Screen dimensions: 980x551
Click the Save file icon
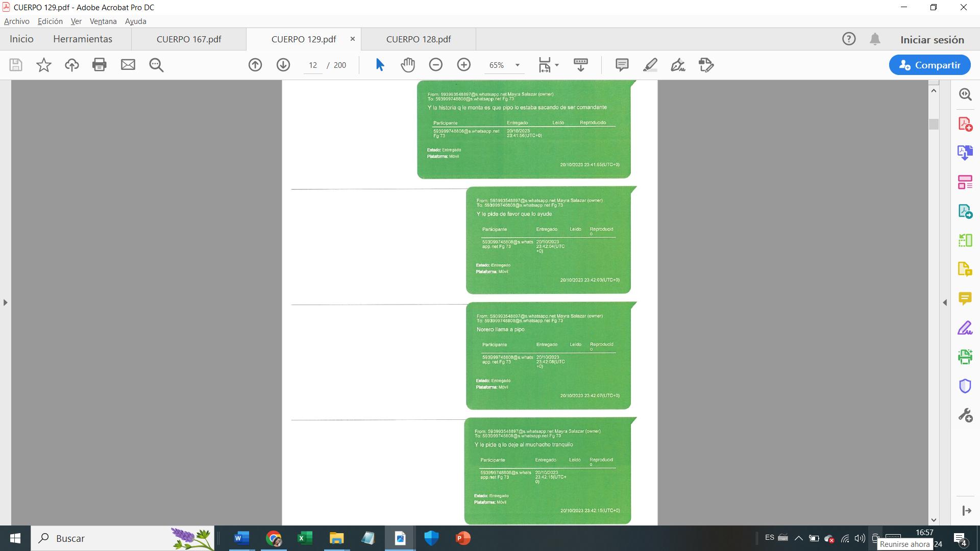[16, 65]
